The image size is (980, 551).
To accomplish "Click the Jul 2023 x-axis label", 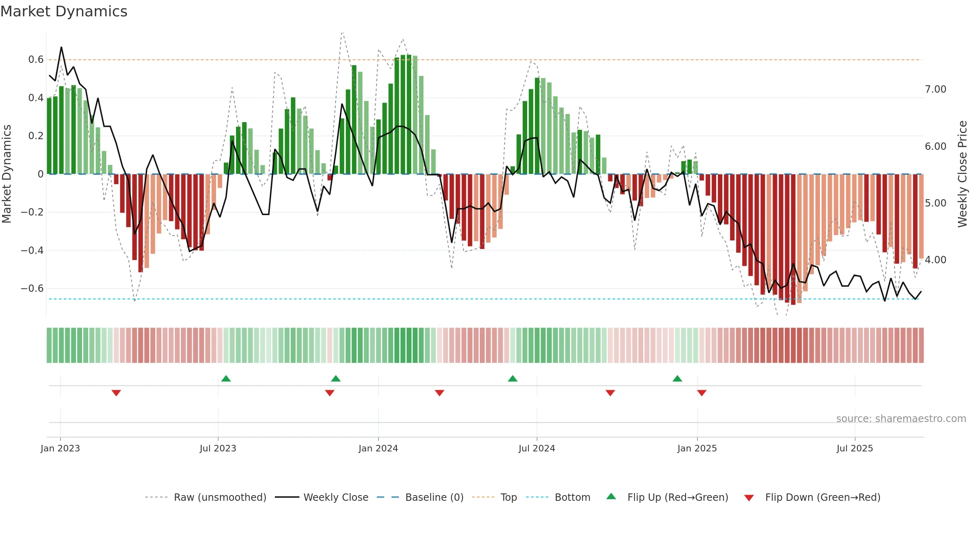I will coord(218,449).
